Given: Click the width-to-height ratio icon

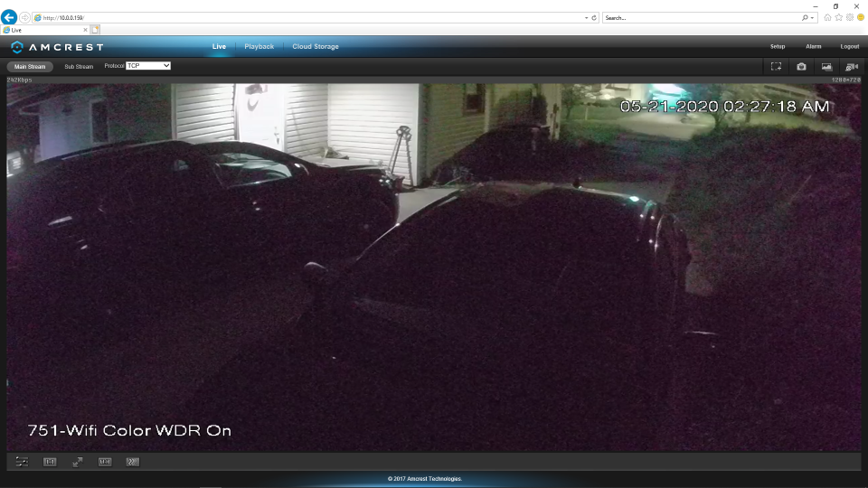Looking at the screenshot, I should [x=105, y=462].
